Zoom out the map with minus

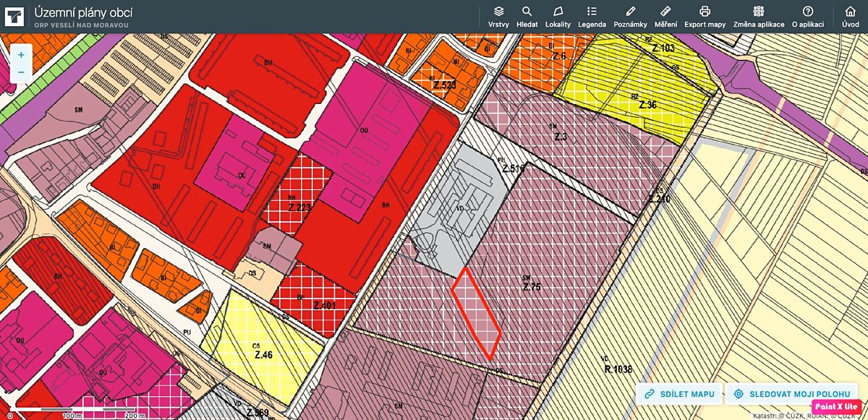(x=21, y=72)
